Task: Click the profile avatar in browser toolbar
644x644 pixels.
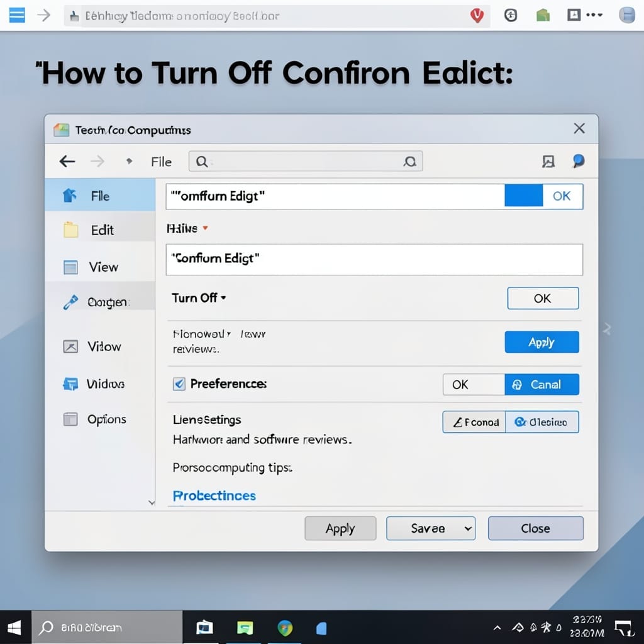Action: (627, 15)
